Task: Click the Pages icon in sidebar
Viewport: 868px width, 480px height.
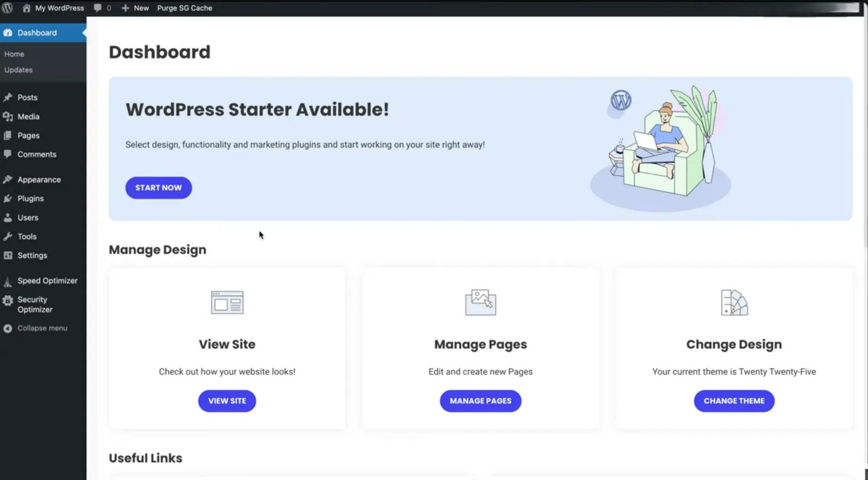Action: coord(8,135)
